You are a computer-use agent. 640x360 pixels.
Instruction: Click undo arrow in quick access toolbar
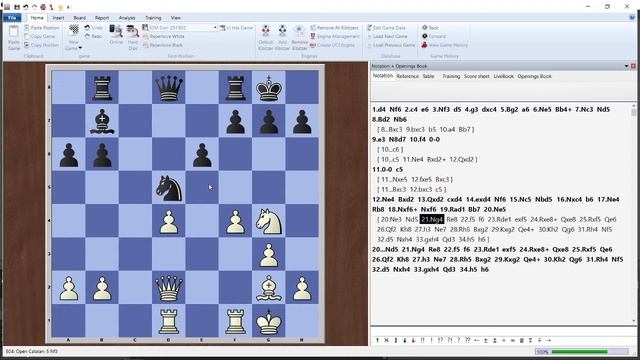pos(25,7)
